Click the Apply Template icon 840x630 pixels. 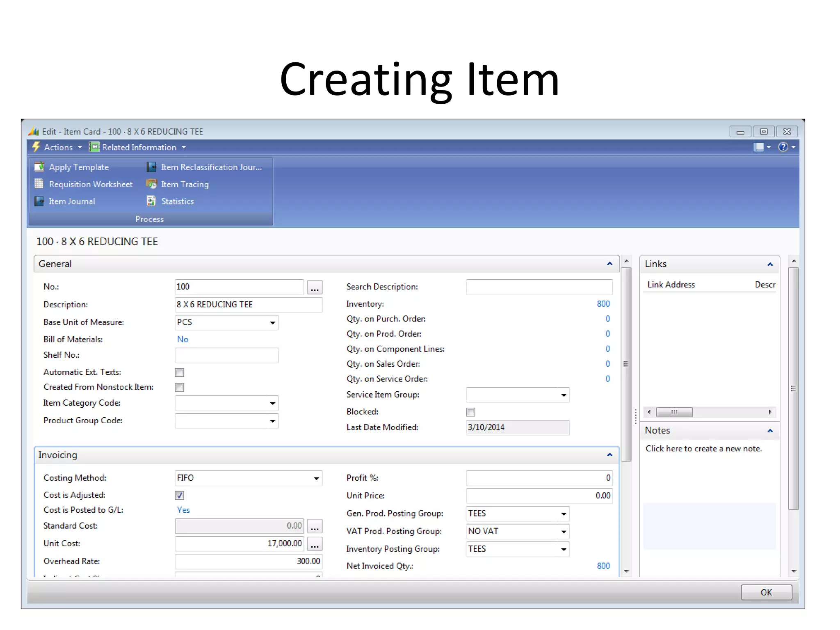coord(39,167)
